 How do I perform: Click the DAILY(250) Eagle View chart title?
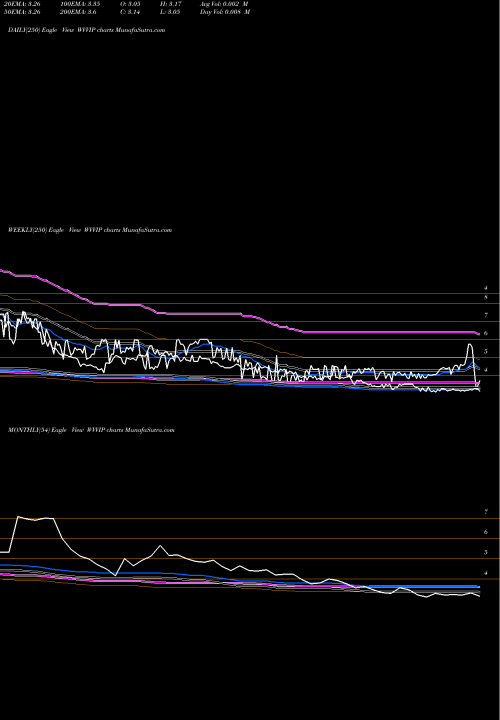pos(87,30)
